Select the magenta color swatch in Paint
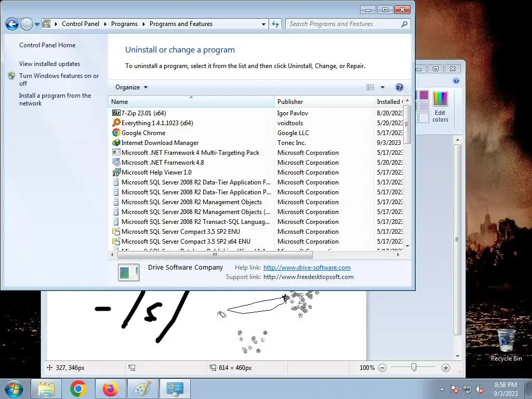 (424, 95)
